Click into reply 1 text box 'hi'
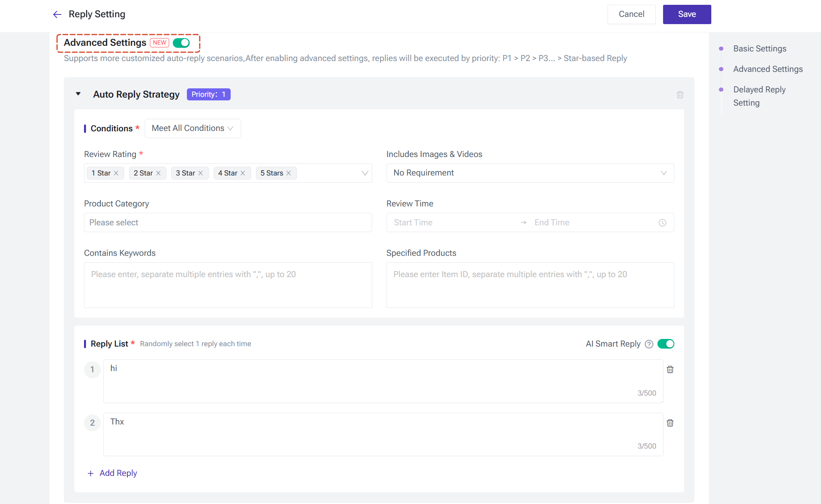Image resolution: width=821 pixels, height=504 pixels. pyautogui.click(x=383, y=381)
